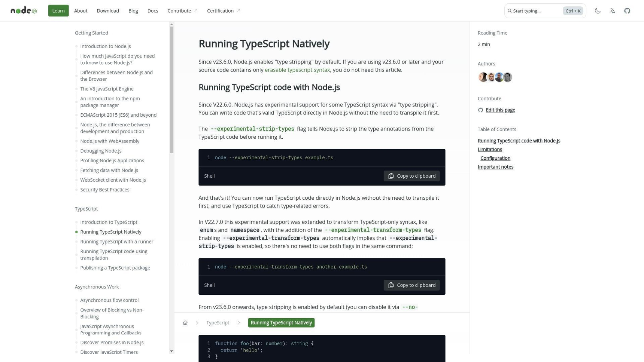Jump to Configuration in table of contents
This screenshot has width=644, height=362.
pos(495,158)
